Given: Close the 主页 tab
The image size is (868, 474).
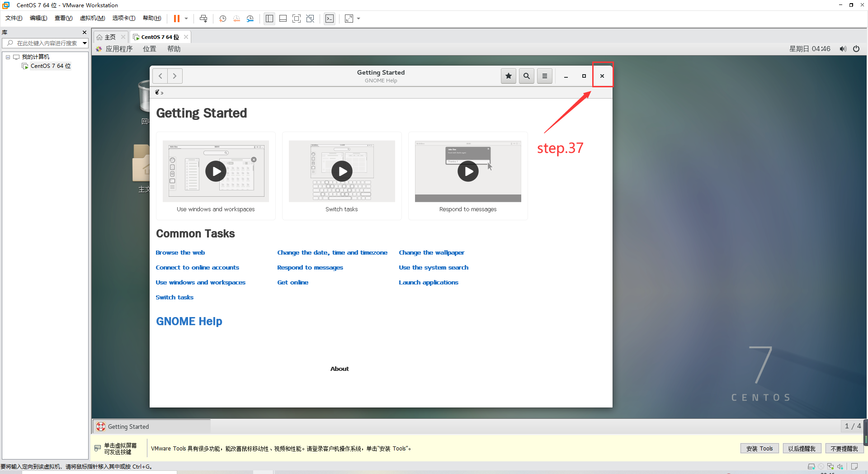Looking at the screenshot, I should 123,37.
